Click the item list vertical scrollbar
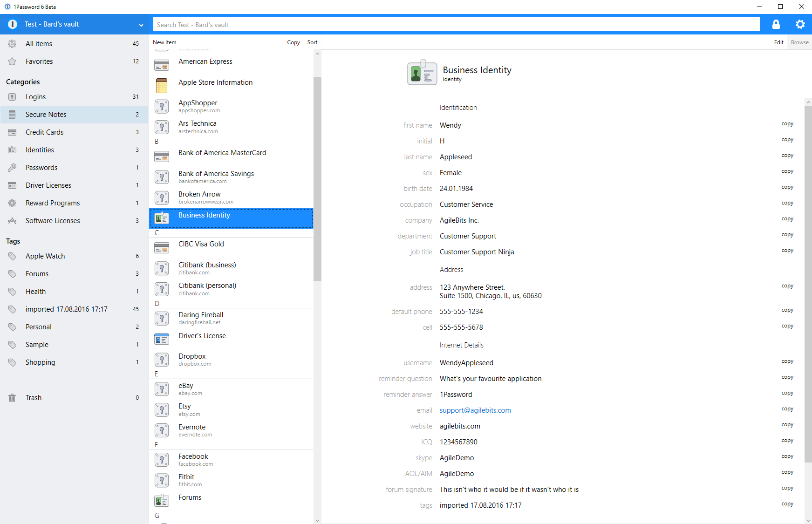The image size is (812, 524). (x=317, y=179)
